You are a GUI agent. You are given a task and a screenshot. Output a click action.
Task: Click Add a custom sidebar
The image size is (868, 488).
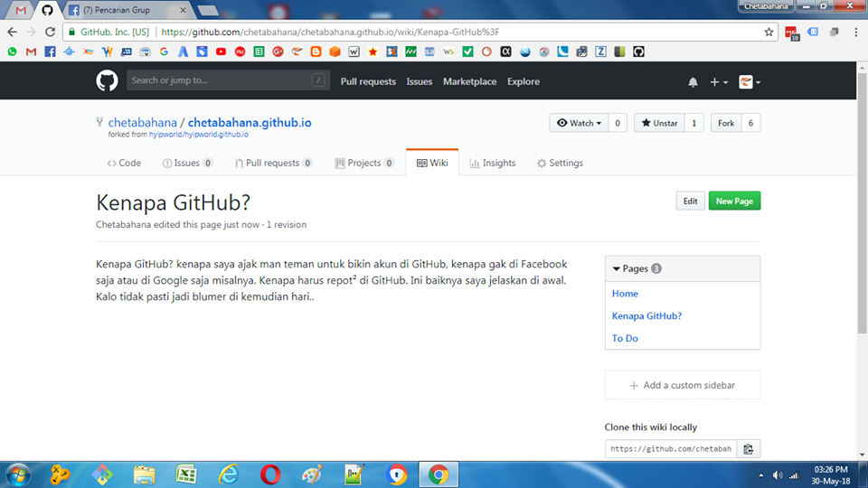coord(682,385)
